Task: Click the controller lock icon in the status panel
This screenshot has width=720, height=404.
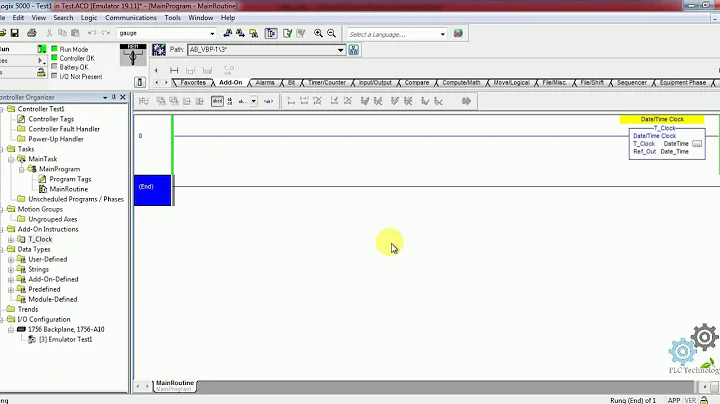Action: [x=41, y=72]
